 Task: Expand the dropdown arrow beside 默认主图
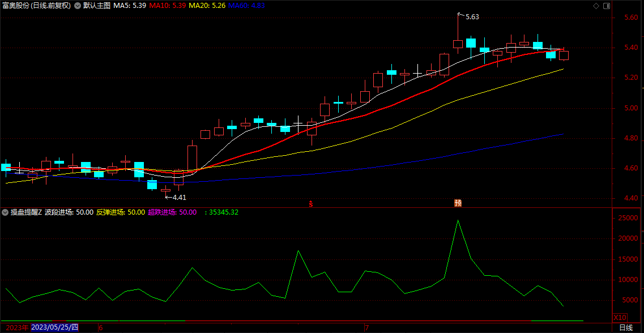click(77, 6)
